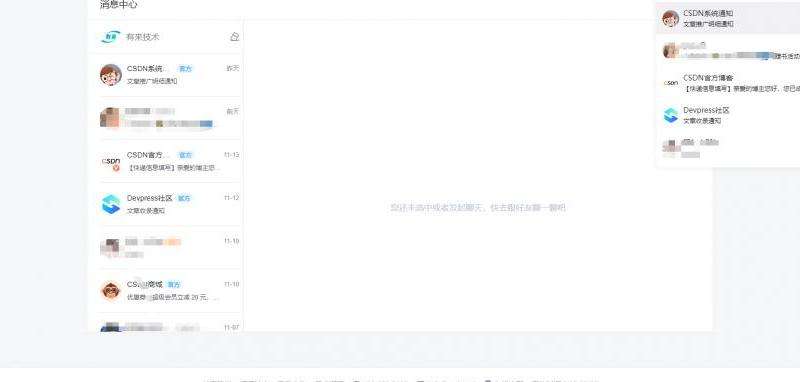The image size is (800, 382).
Task: Open the CSDN官方 快递信息填写 message
Action: pos(165,161)
